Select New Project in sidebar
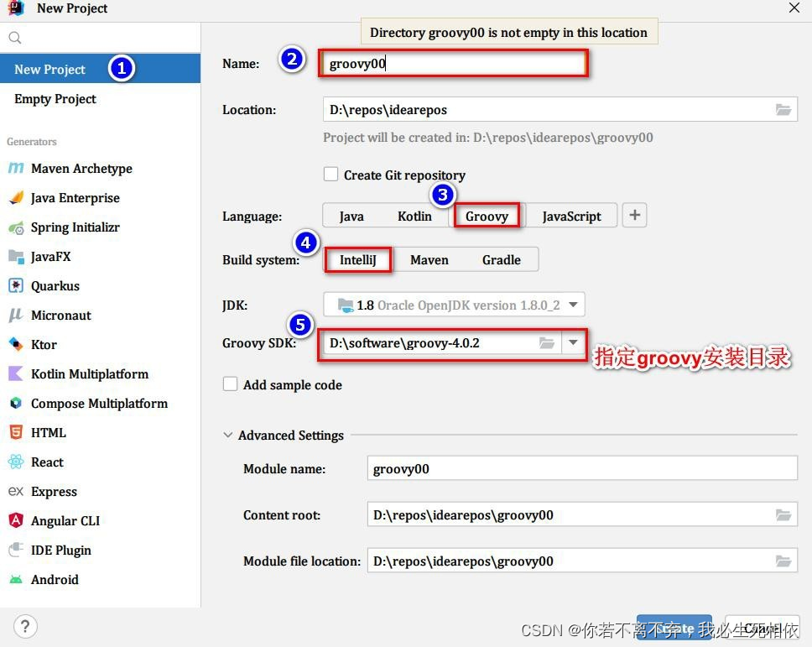Image resolution: width=812 pixels, height=647 pixels. (100, 68)
